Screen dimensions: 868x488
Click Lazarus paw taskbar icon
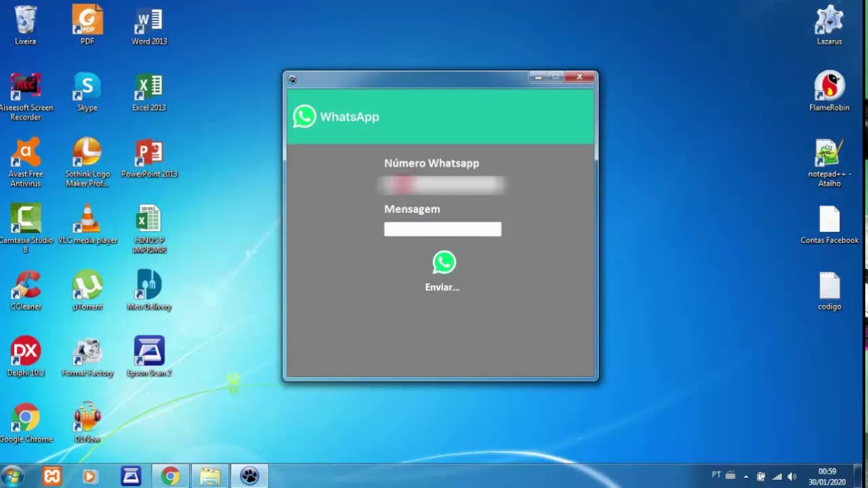pyautogui.click(x=249, y=476)
